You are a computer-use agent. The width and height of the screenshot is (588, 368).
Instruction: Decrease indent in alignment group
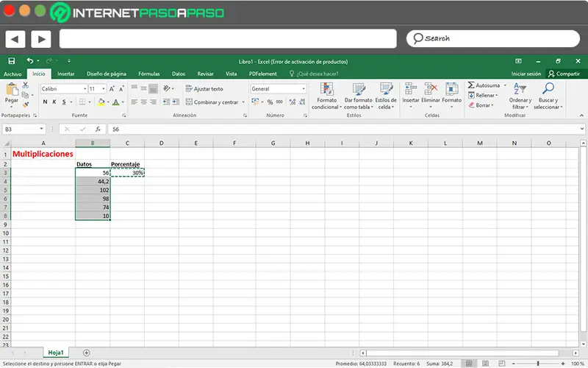(166, 102)
